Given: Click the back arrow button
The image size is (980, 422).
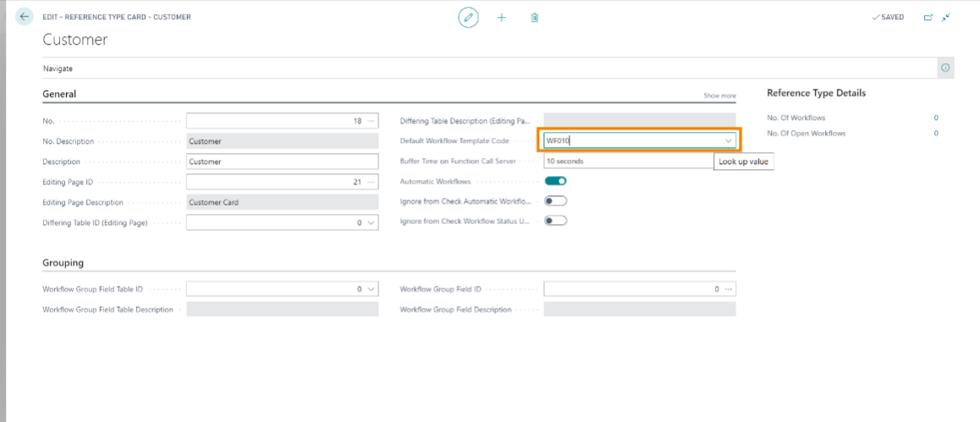Looking at the screenshot, I should [24, 17].
